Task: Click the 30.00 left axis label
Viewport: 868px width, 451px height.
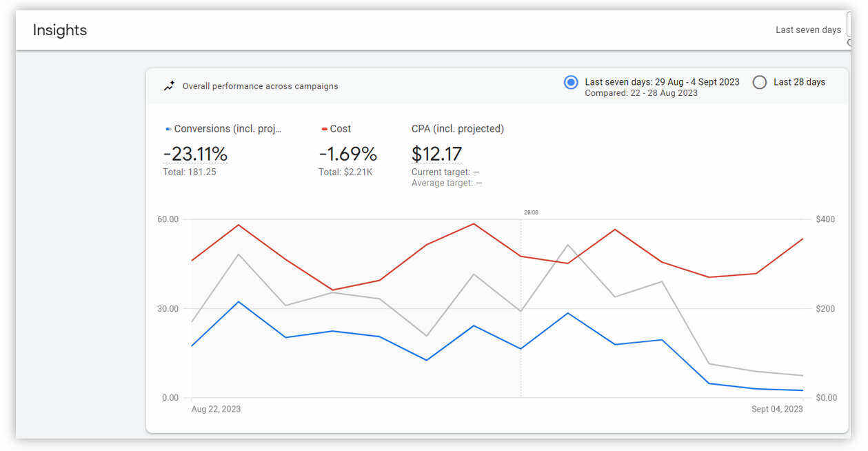Action: 168,308
